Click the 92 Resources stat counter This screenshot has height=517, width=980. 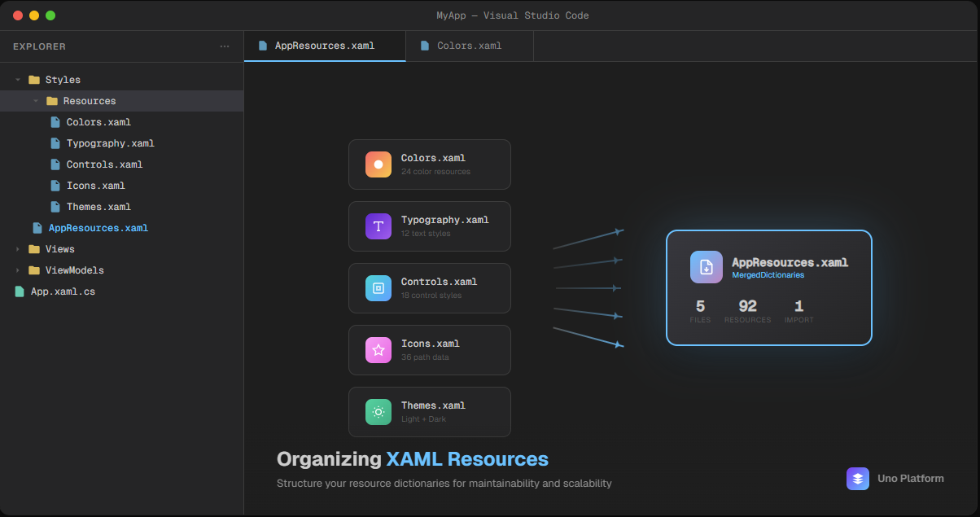tap(747, 311)
